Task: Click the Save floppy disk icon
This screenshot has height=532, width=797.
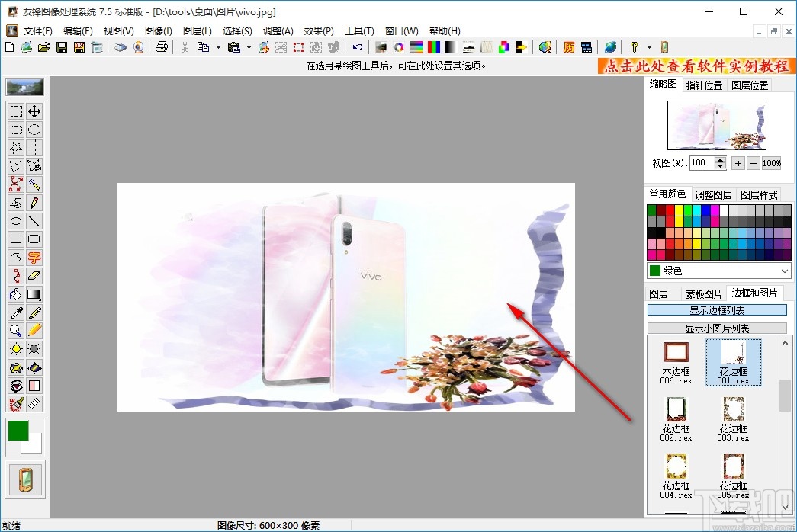Action: click(x=61, y=47)
